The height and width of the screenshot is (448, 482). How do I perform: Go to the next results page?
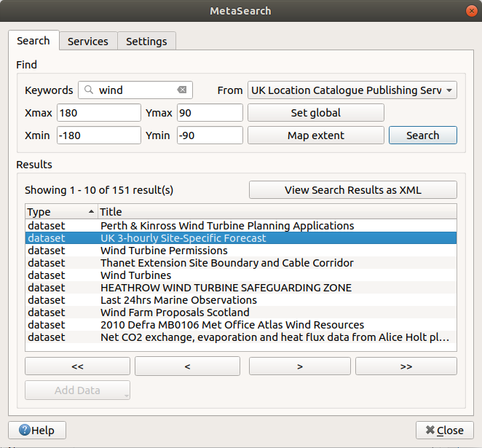coord(299,366)
